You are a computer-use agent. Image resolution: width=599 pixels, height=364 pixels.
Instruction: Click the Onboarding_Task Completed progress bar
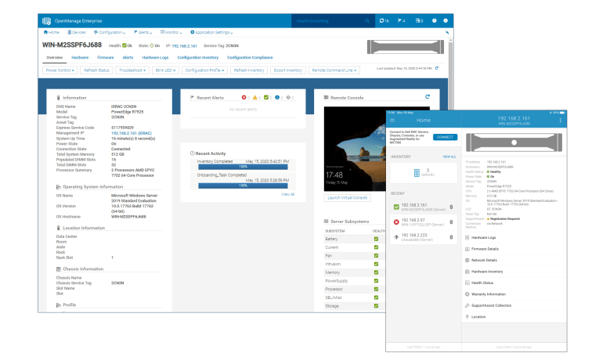click(243, 186)
